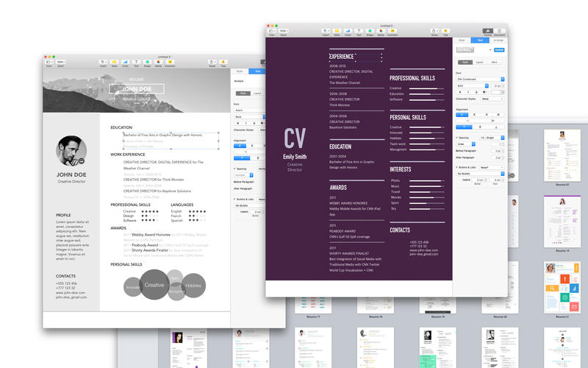Click Comment icon in Emily Smith CV toolbar
This screenshot has width=588, height=368.
pos(392,31)
